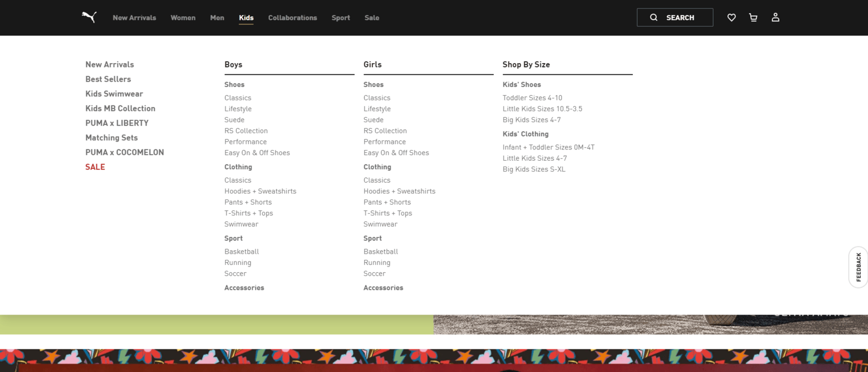Open the Collaborations menu

pyautogui.click(x=292, y=17)
